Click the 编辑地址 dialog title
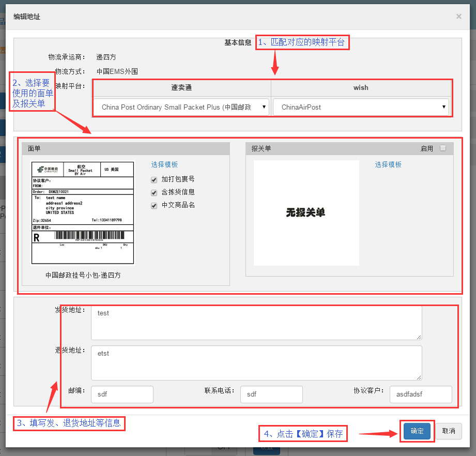The height and width of the screenshot is (456, 476). [x=27, y=17]
